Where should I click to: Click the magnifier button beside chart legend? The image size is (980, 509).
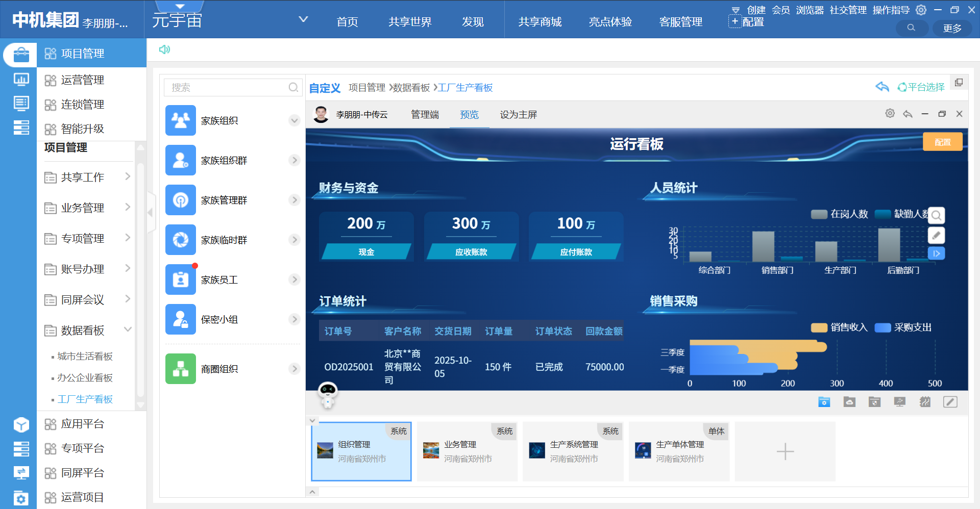(x=936, y=215)
